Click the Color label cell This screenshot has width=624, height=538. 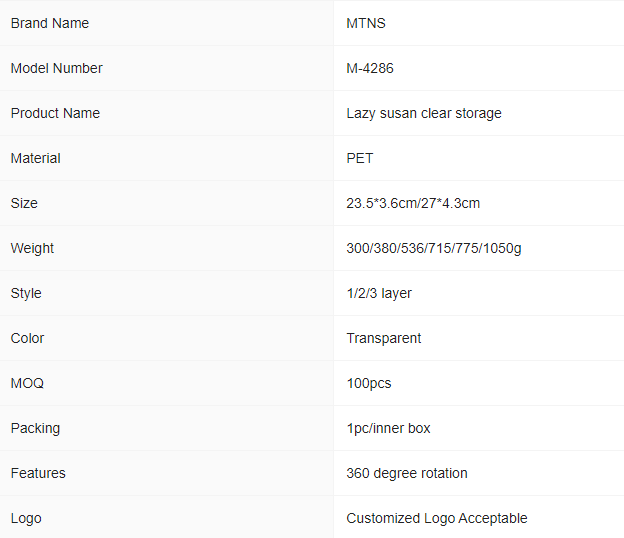(166, 338)
